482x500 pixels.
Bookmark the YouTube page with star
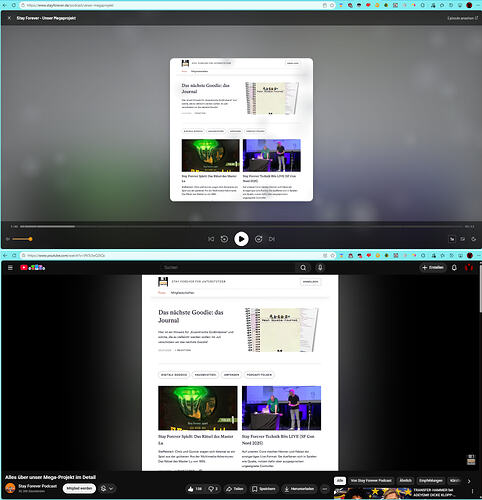[332, 255]
